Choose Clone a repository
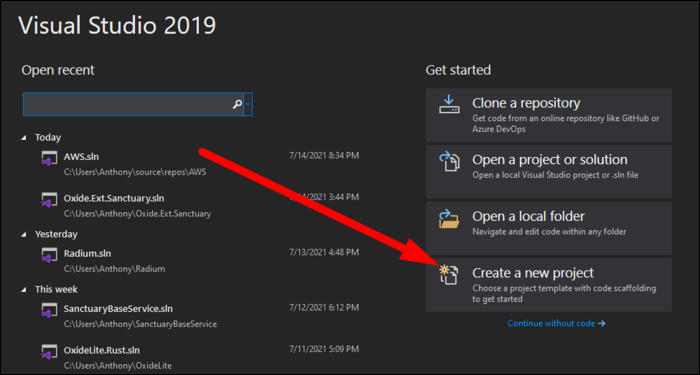700x375 pixels. coord(549,115)
